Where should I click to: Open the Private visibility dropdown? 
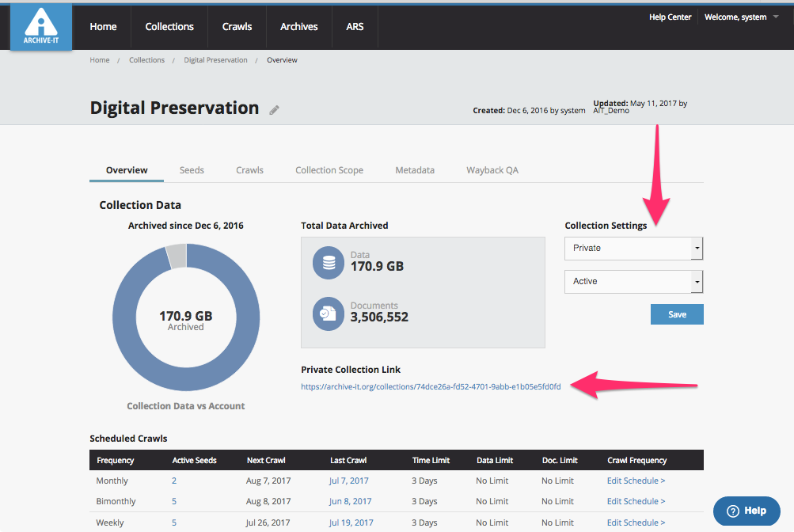click(x=633, y=248)
